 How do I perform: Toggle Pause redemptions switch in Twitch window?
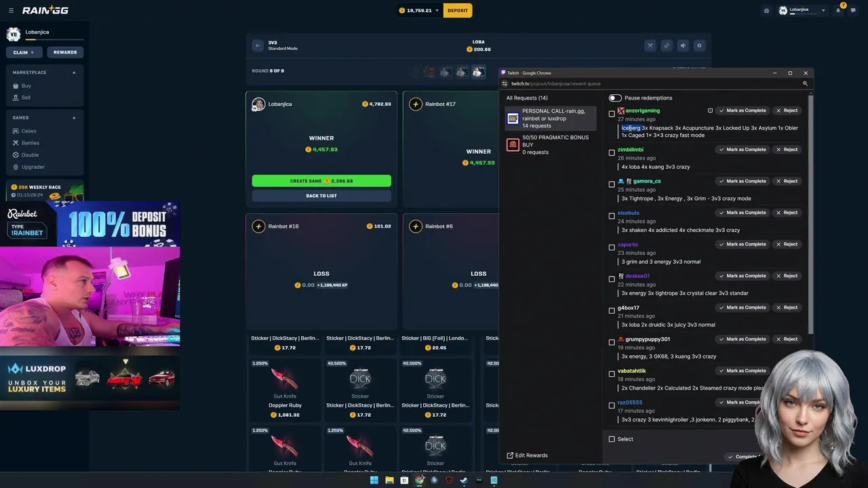pos(615,98)
